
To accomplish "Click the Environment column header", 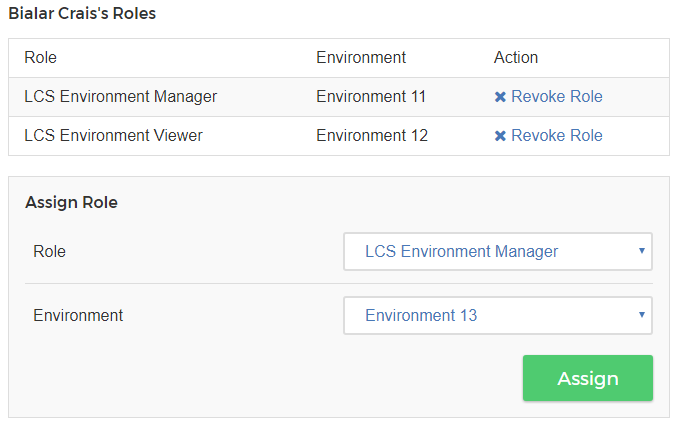I will click(361, 57).
